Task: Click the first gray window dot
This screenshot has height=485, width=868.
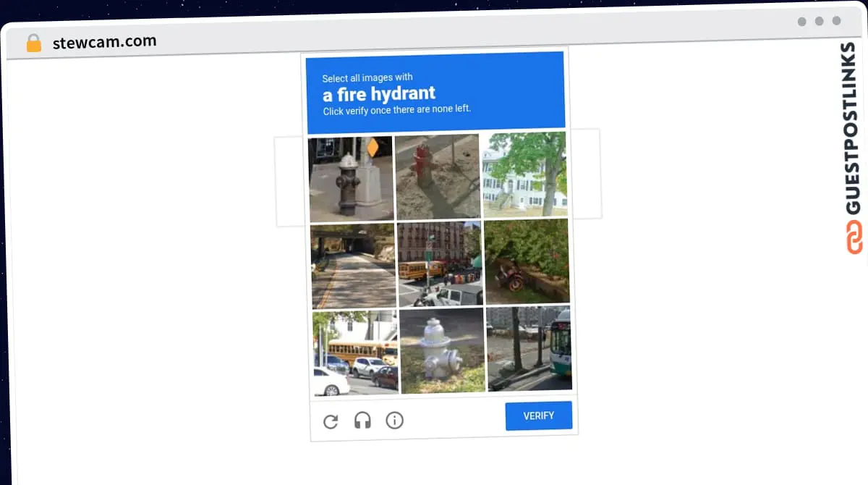Action: click(802, 22)
